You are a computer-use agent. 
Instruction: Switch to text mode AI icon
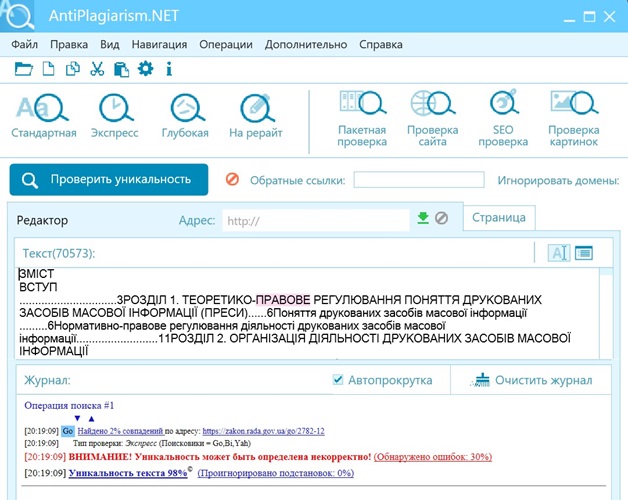(559, 253)
